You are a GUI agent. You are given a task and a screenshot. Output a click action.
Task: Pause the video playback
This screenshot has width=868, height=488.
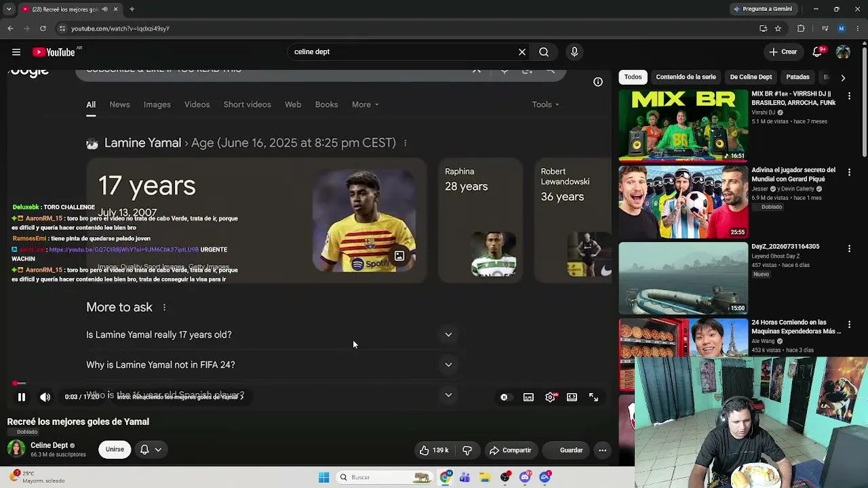tap(22, 397)
